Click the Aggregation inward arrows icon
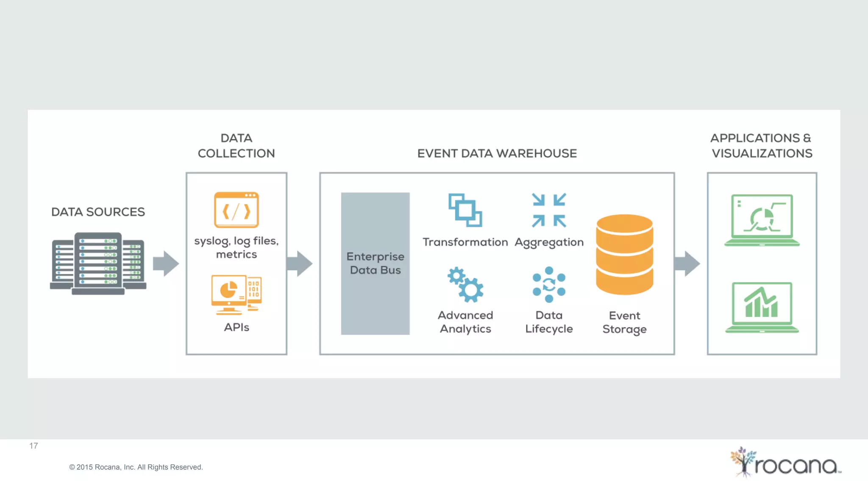This screenshot has height=488, width=868. (x=549, y=210)
